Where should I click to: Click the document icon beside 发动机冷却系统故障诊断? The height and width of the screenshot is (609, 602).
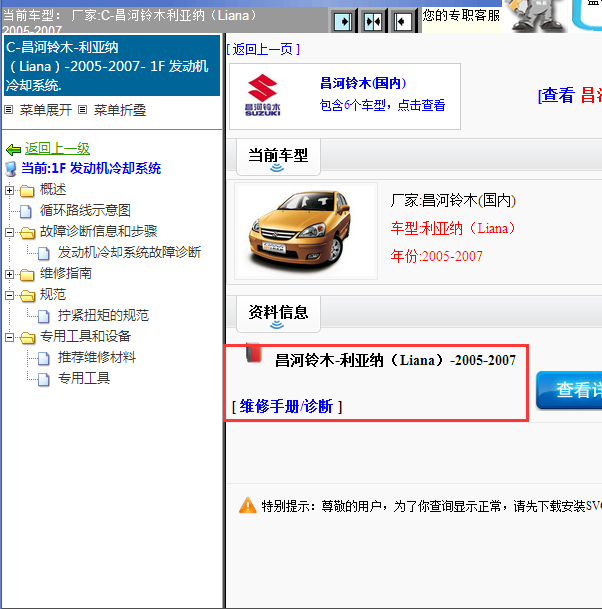(43, 254)
